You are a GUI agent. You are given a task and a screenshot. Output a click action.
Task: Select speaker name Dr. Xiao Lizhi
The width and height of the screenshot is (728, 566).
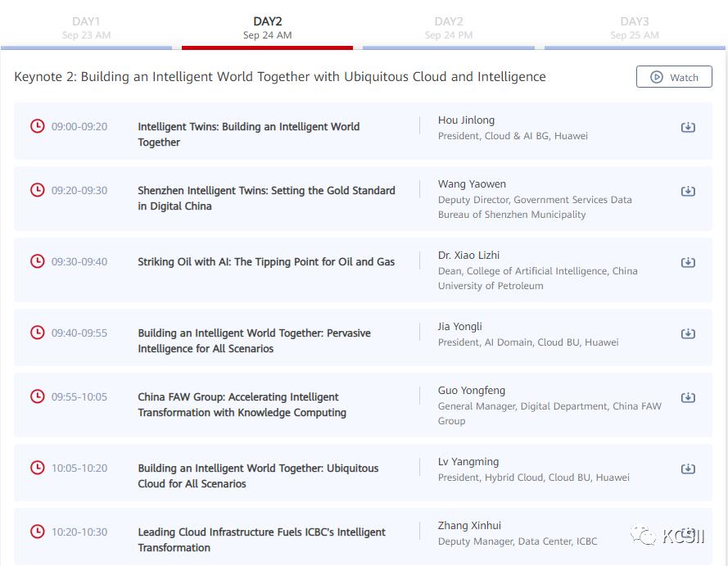coord(469,256)
